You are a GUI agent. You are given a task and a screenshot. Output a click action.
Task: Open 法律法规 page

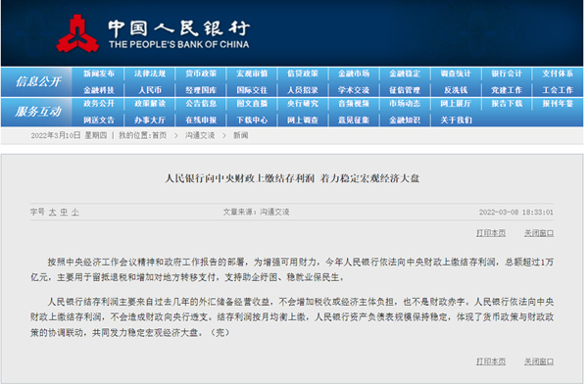click(150, 73)
